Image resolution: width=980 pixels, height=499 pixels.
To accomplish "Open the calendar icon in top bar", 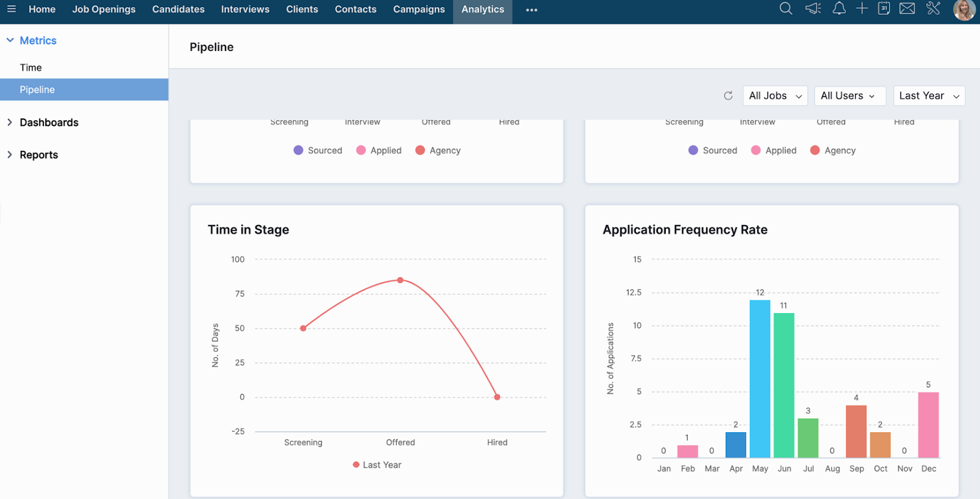I will [884, 9].
